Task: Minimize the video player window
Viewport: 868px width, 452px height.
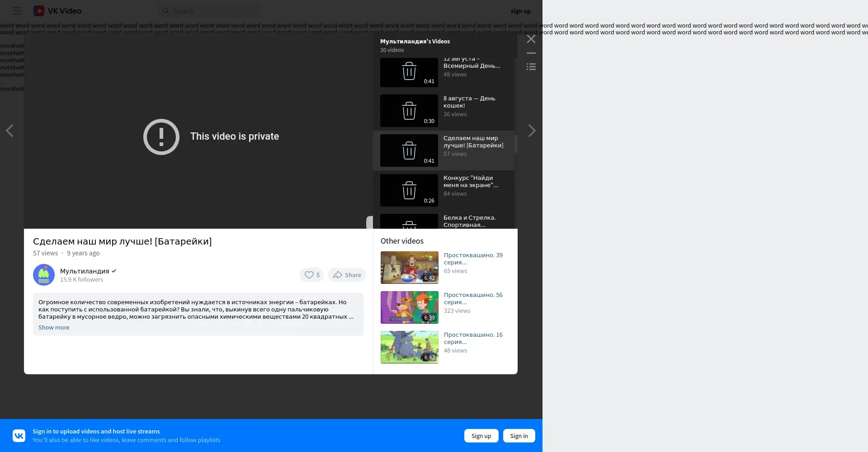Action: click(x=531, y=53)
